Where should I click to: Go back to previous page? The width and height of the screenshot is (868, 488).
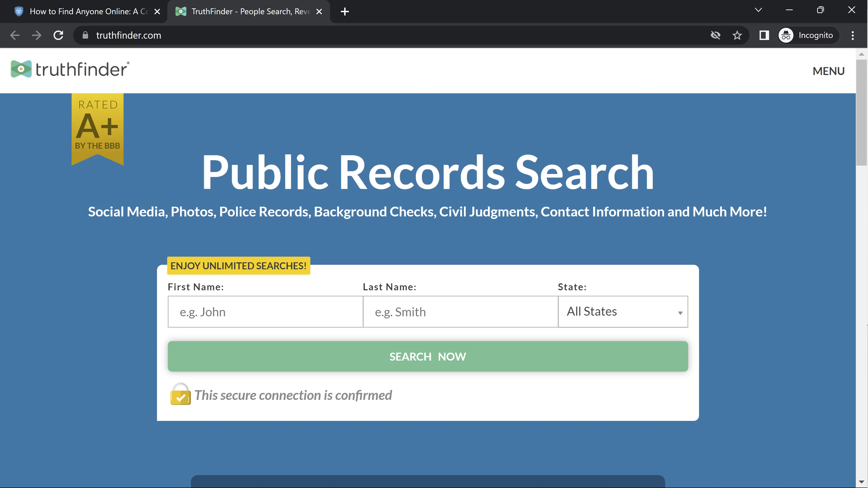[x=15, y=35]
